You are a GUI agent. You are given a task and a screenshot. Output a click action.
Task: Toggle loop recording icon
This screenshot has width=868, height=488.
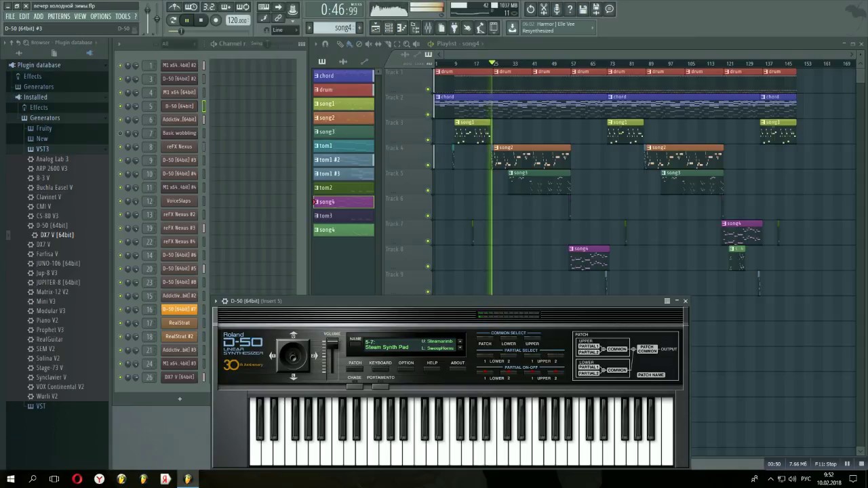(x=242, y=7)
